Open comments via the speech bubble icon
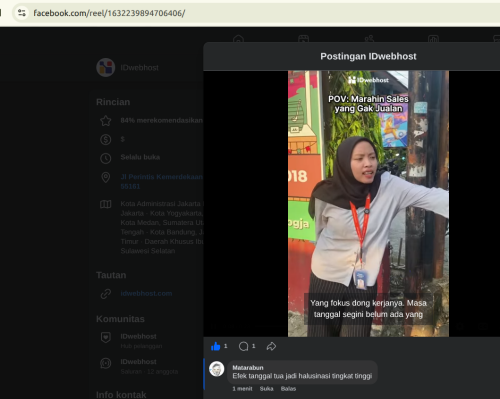The image size is (500, 399). click(x=243, y=346)
